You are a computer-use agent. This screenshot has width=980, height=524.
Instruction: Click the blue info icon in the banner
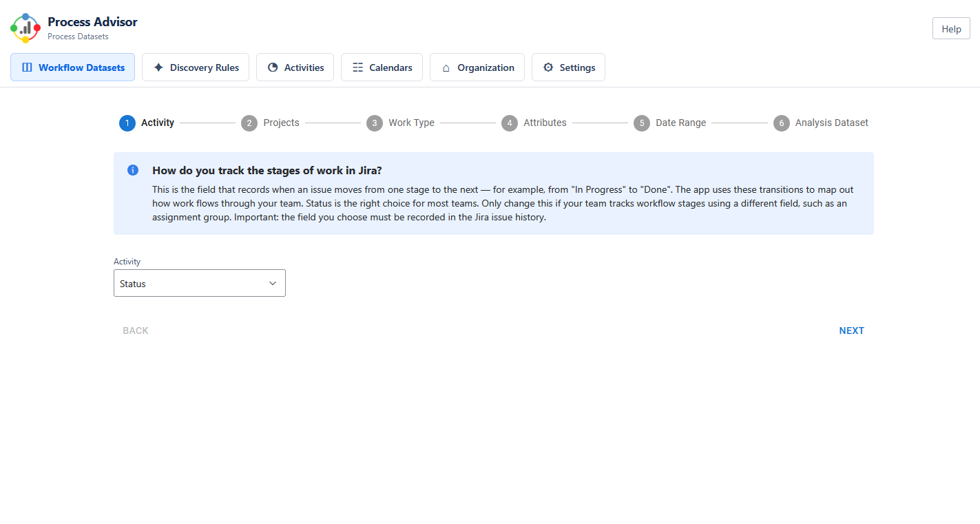click(x=133, y=170)
